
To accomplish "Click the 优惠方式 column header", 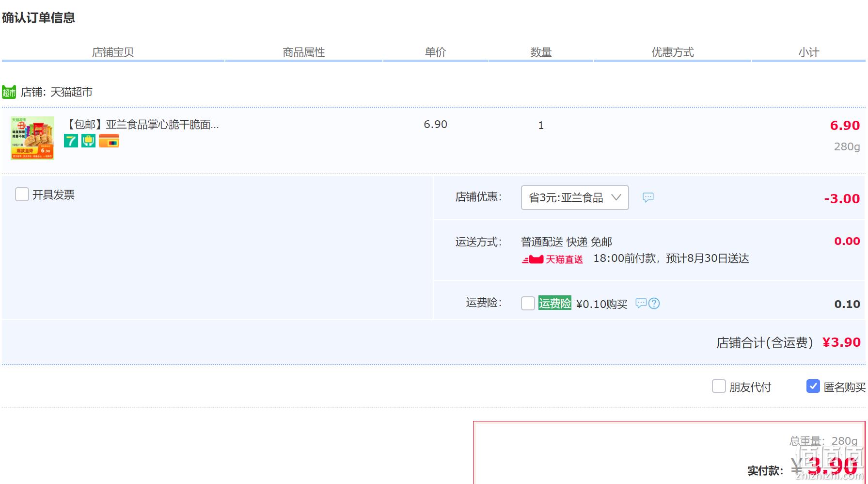I will 673,52.
